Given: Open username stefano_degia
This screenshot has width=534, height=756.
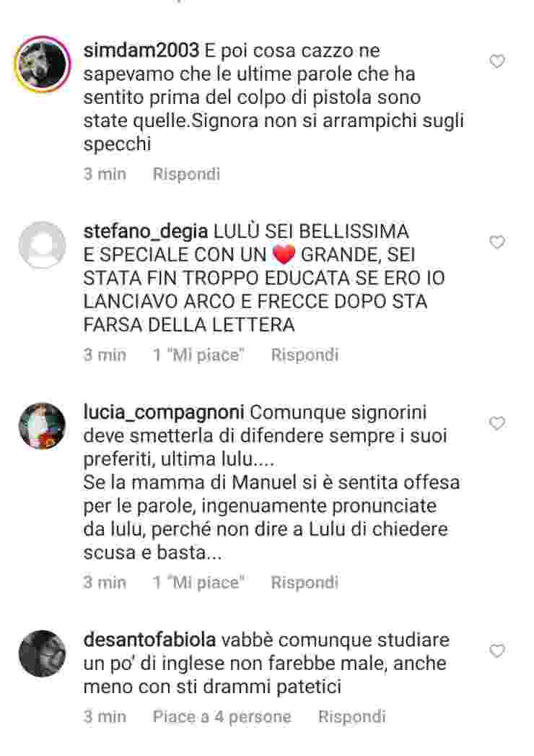Looking at the screenshot, I should click(146, 232).
